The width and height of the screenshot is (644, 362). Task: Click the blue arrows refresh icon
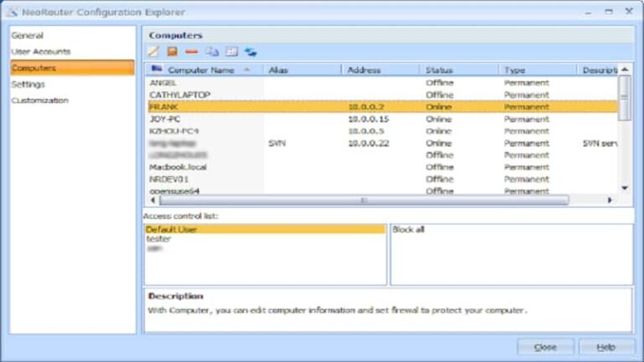point(251,52)
